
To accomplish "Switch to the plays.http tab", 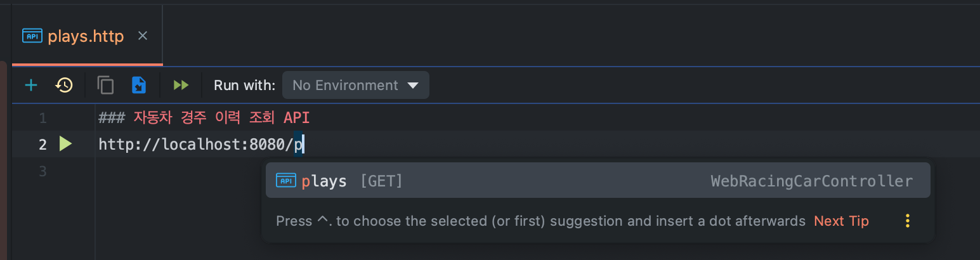I will 86,36.
